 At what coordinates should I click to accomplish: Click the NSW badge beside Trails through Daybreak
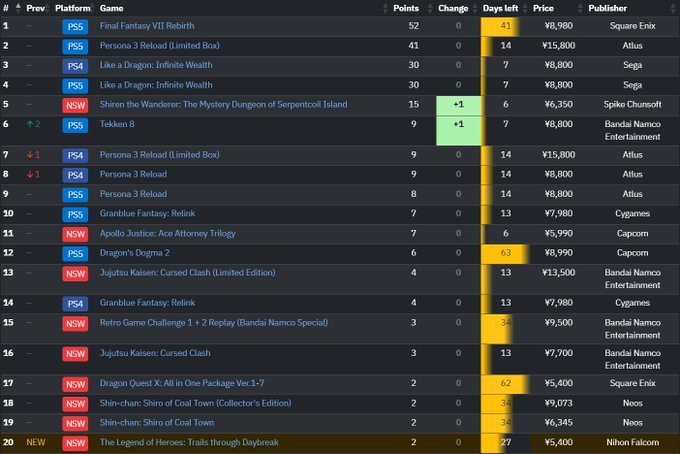pos(75,443)
